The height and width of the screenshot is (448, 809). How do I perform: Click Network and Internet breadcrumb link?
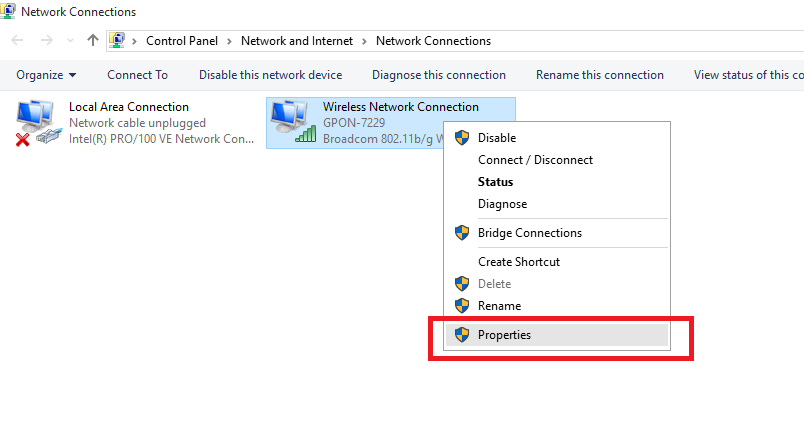[x=297, y=41]
